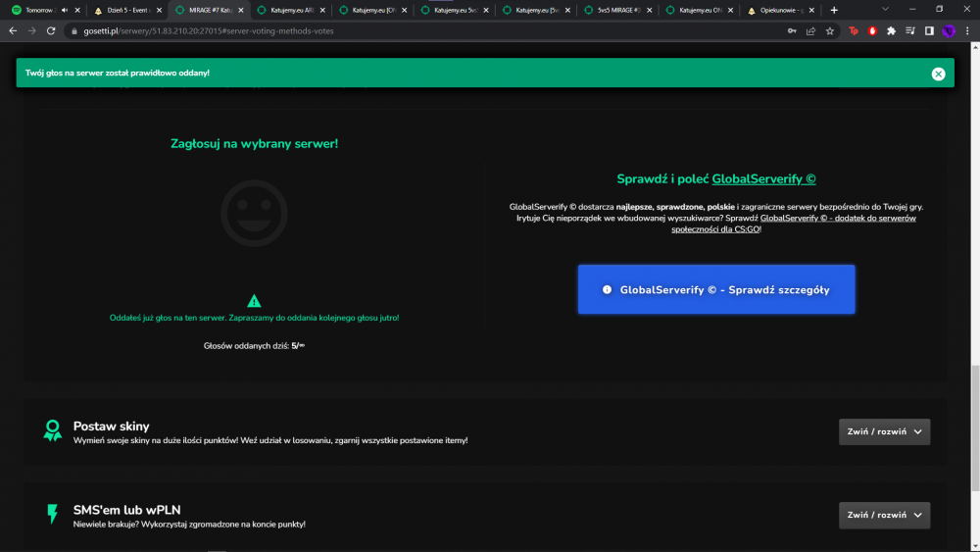Screen dimensions: 980x552
Task: Open the tab search dropdown arrow
Action: click(885, 10)
